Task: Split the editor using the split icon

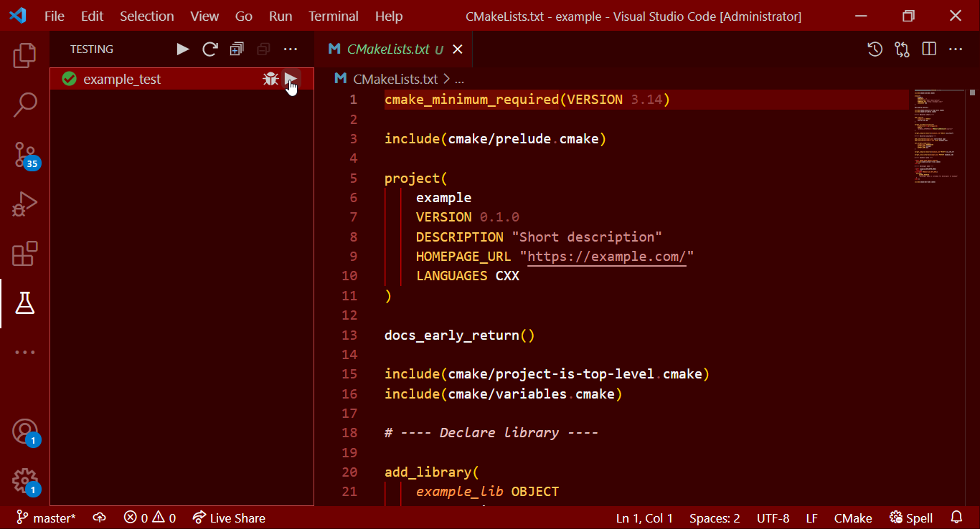Action: click(928, 49)
